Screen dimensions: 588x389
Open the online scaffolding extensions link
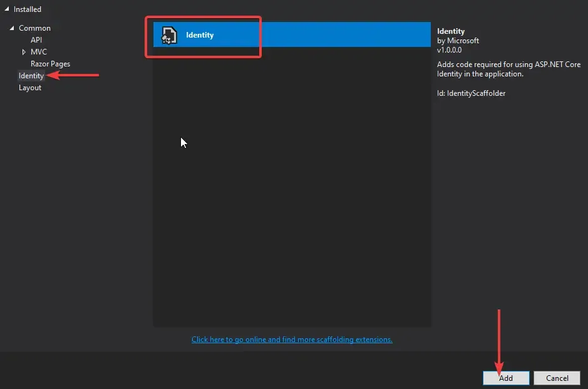click(292, 339)
